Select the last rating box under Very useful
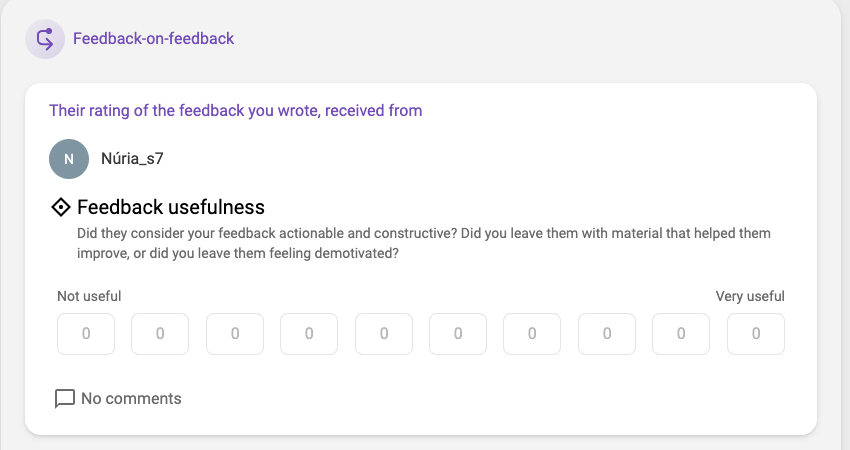 tap(756, 334)
